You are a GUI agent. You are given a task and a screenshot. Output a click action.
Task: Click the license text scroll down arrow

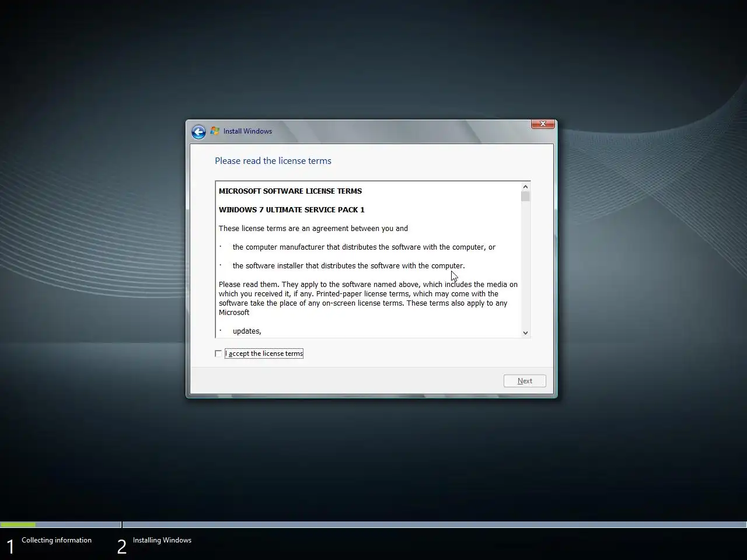click(525, 332)
